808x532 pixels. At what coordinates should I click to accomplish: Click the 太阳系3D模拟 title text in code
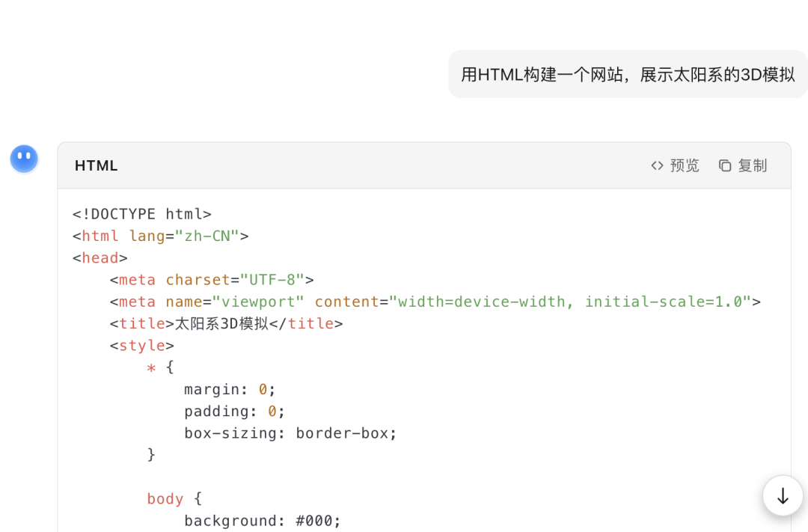point(221,323)
